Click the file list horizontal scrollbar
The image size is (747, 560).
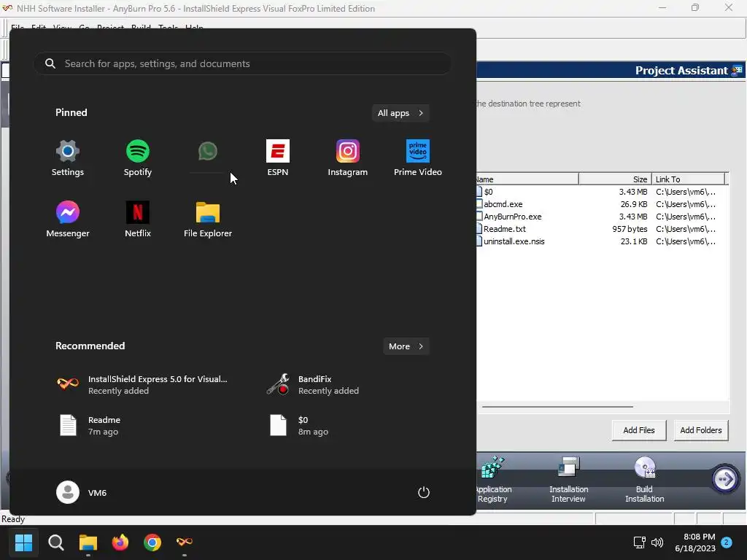click(x=557, y=407)
